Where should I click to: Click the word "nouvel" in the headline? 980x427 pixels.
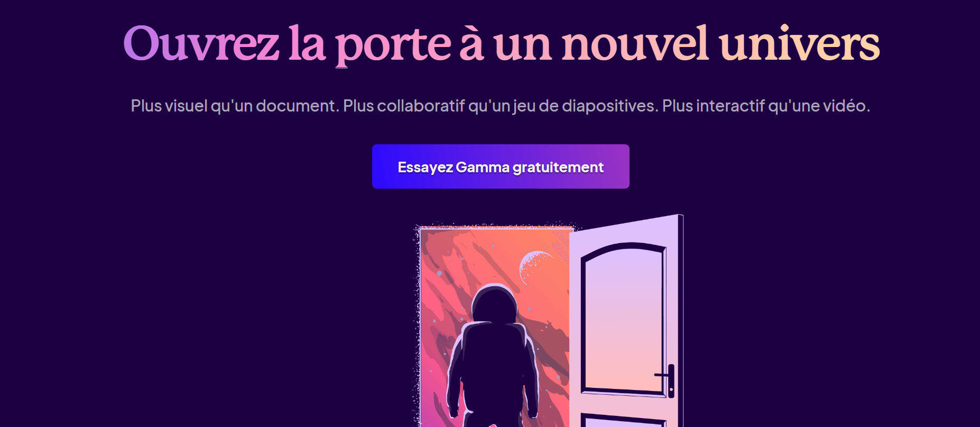(x=634, y=42)
